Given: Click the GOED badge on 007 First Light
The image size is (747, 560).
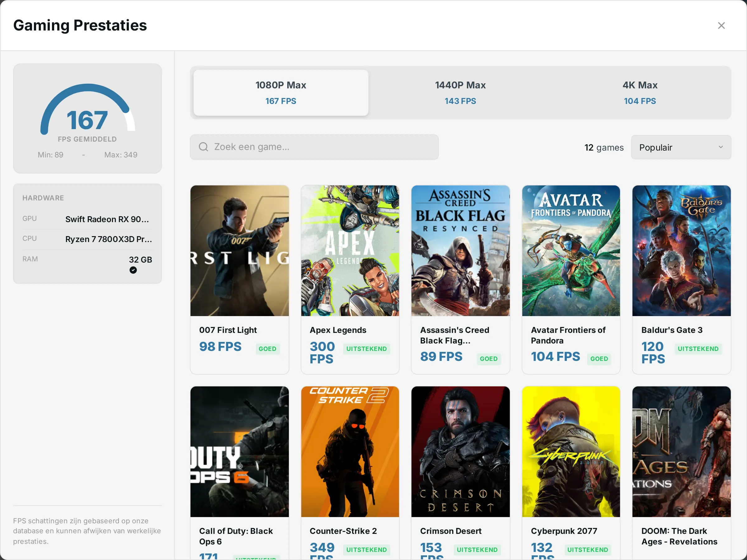Looking at the screenshot, I should click(x=267, y=349).
